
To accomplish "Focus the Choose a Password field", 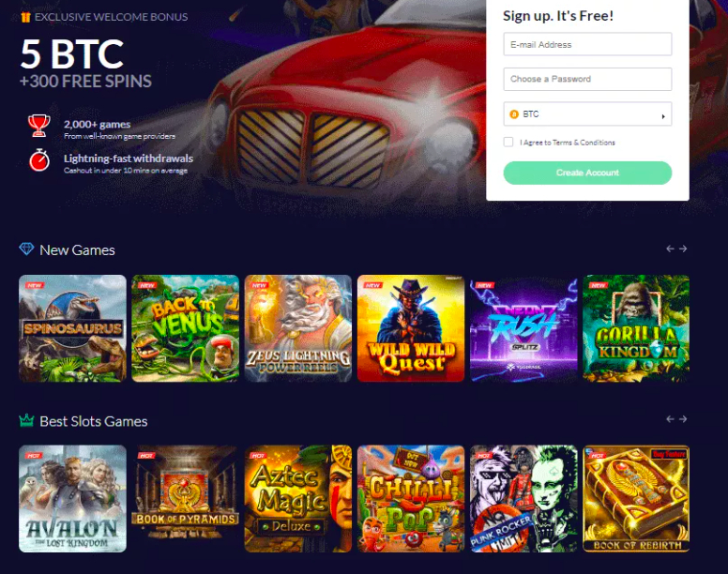I will click(x=587, y=79).
